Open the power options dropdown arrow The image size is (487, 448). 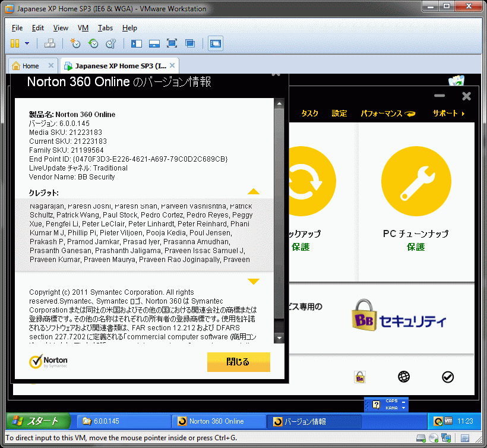pos(27,43)
